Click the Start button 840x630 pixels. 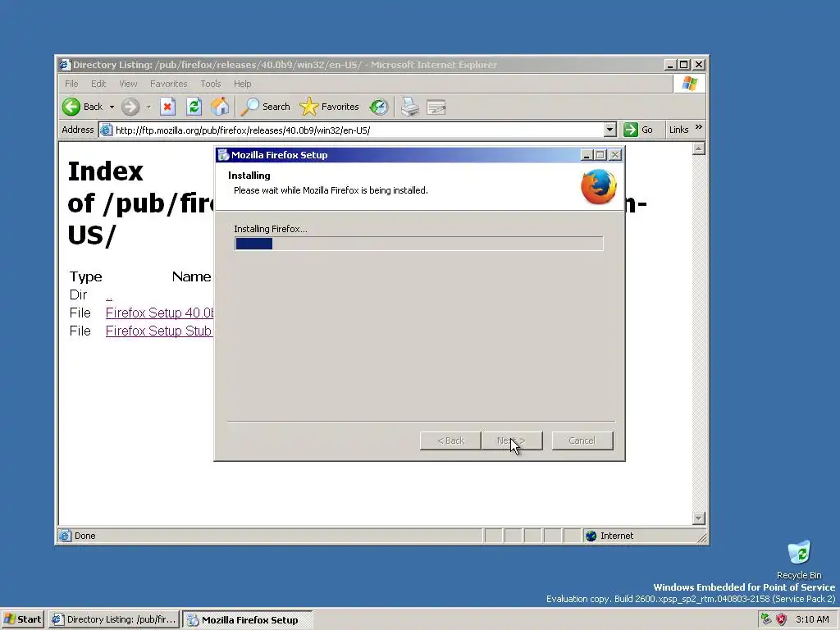(x=22, y=619)
